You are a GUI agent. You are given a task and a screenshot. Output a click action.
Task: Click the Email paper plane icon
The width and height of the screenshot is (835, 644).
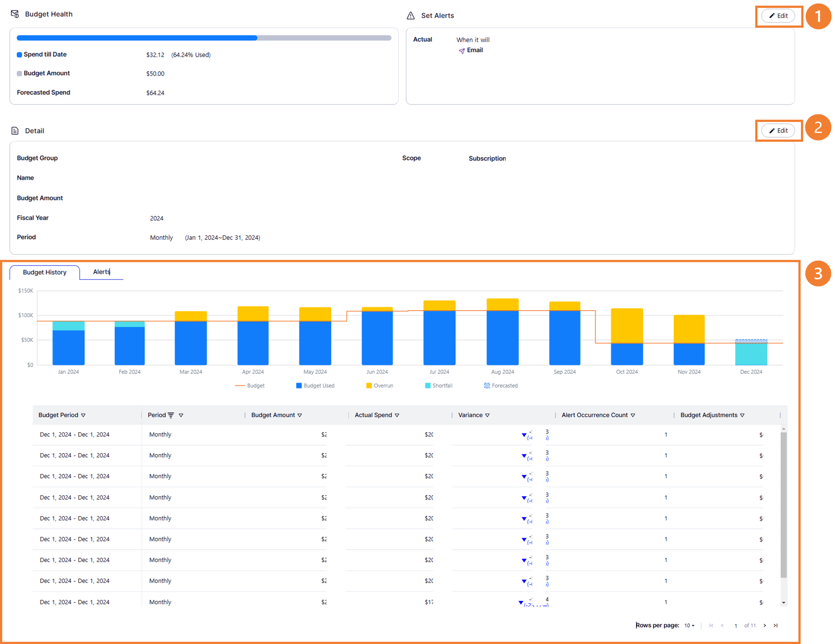click(x=462, y=50)
